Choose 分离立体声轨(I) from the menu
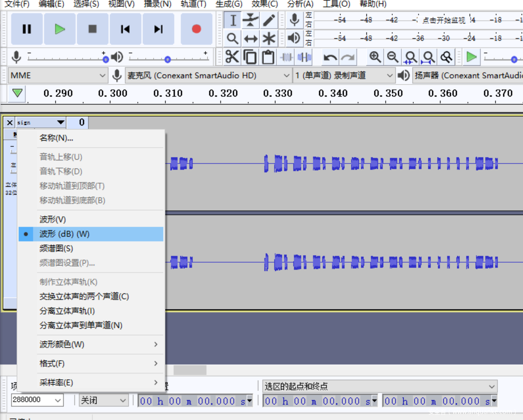The height and width of the screenshot is (420, 523). point(67,311)
